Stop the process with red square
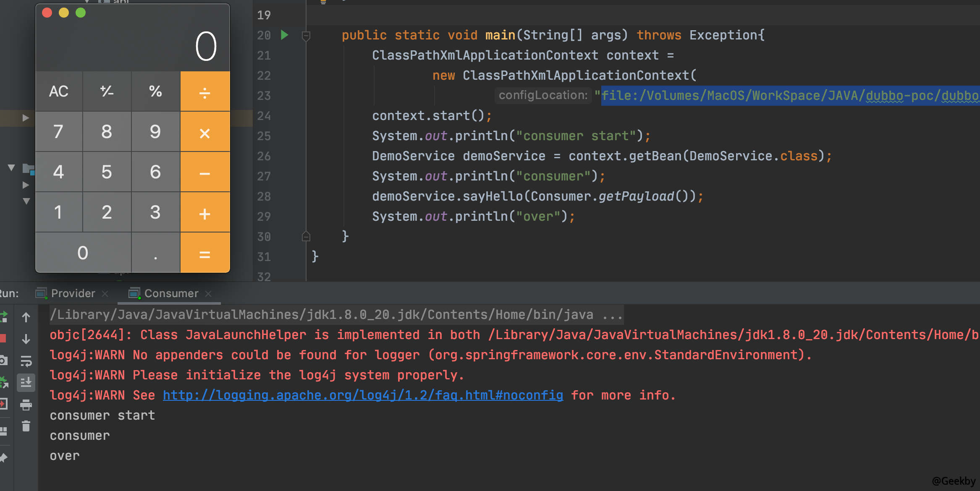 (x=3, y=338)
